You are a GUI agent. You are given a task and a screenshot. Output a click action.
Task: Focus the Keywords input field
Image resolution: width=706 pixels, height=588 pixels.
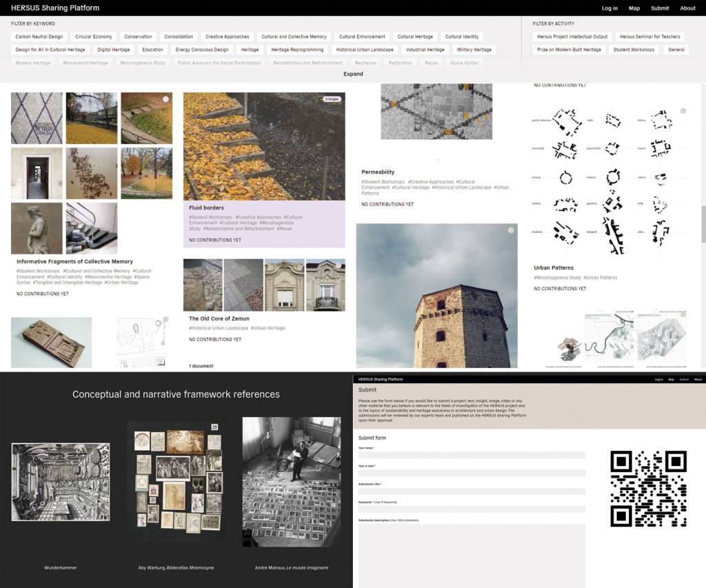coord(472,509)
